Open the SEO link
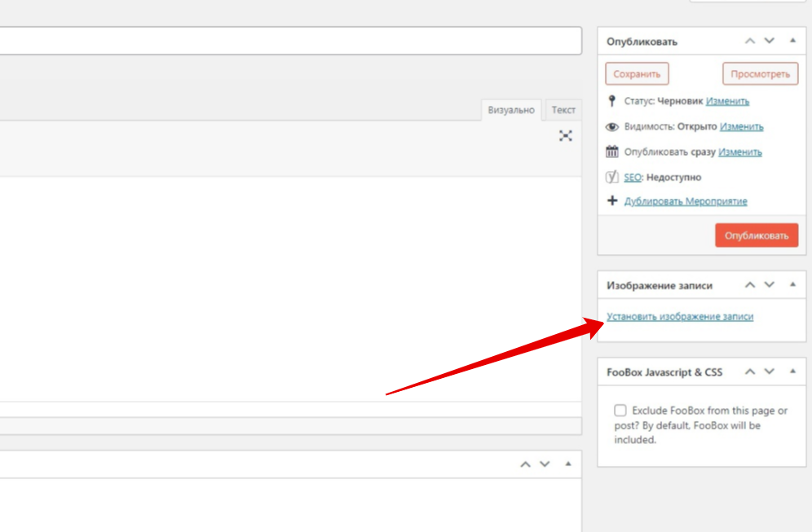812x532 pixels. point(633,177)
